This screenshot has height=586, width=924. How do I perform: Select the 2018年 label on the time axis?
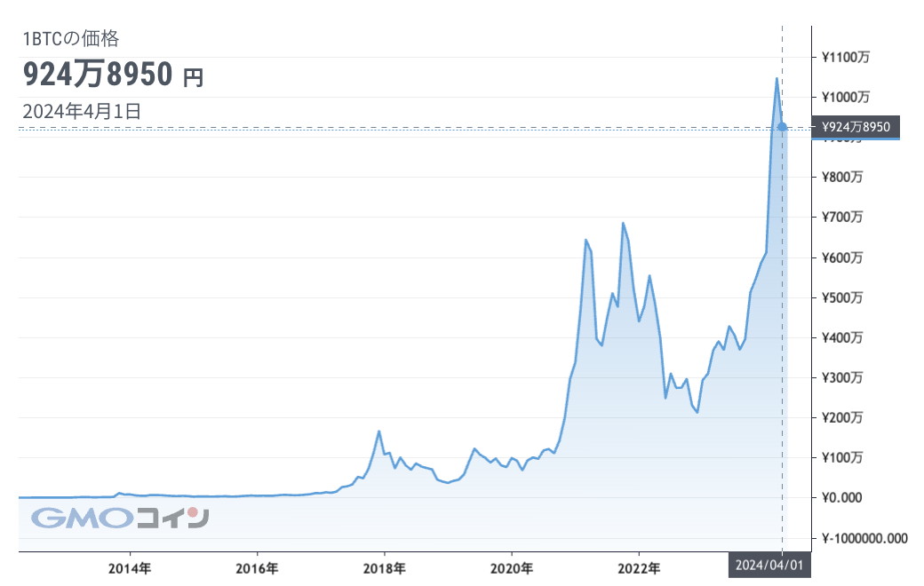pyautogui.click(x=385, y=566)
